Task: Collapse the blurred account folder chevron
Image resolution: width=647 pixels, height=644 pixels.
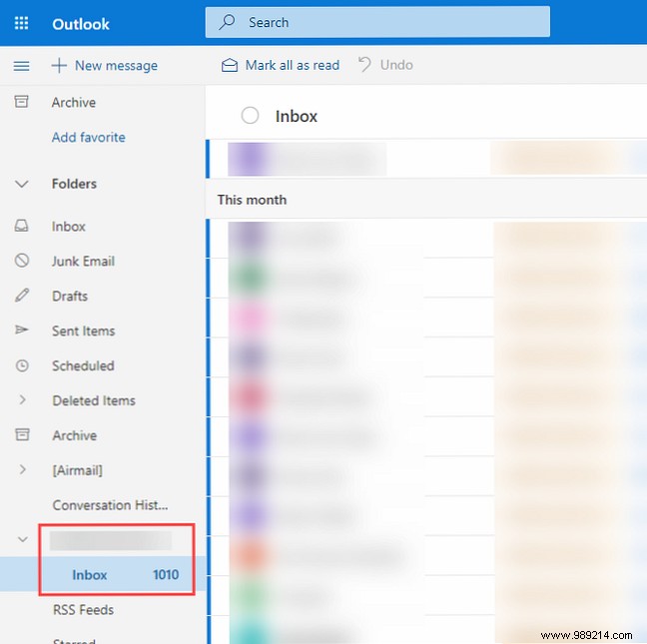Action: tap(23, 539)
